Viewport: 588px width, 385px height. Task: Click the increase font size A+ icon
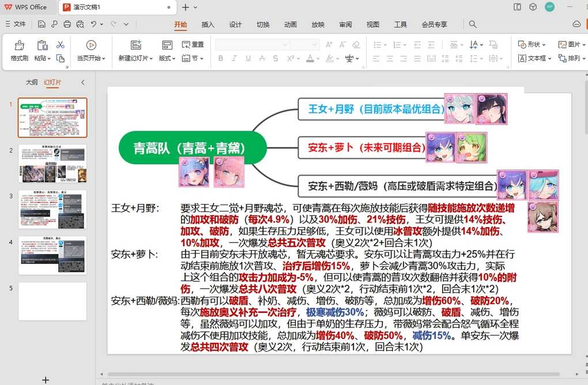329,44
